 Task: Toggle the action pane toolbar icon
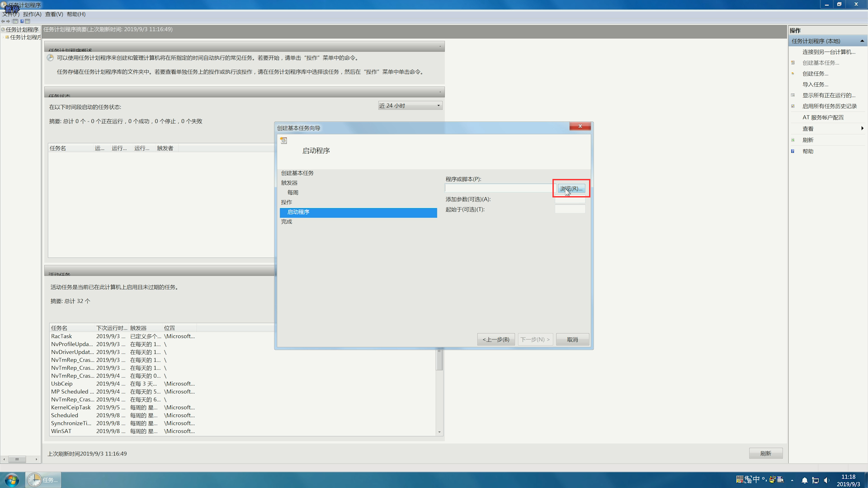pyautogui.click(x=28, y=21)
